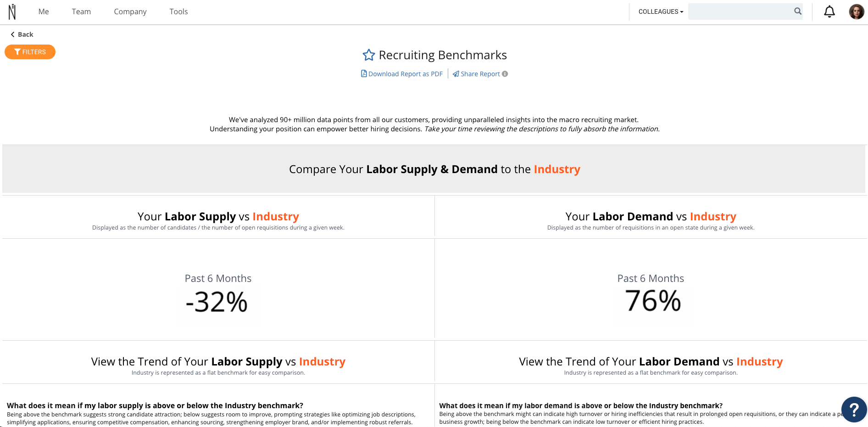
Task: Click the paper plane share icon
Action: tap(456, 74)
